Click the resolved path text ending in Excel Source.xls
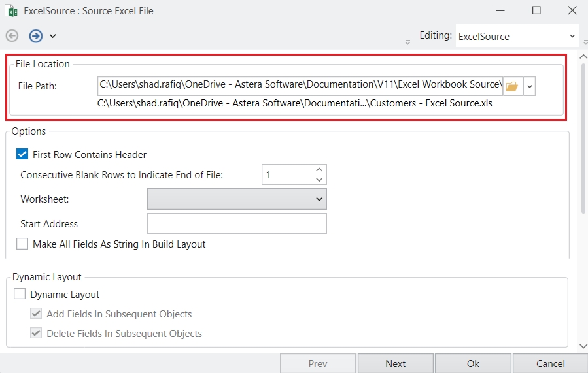588x373 pixels. [295, 103]
